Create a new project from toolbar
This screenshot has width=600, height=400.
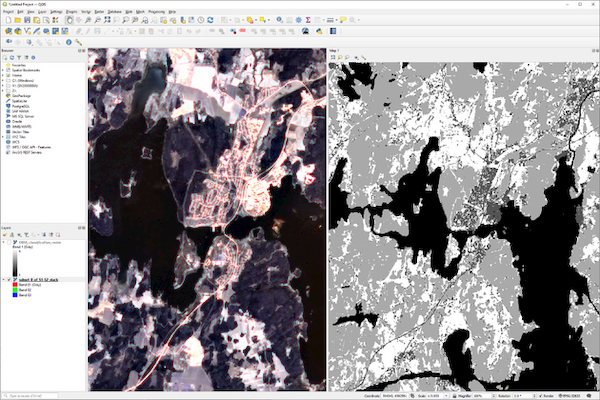(x=8, y=20)
